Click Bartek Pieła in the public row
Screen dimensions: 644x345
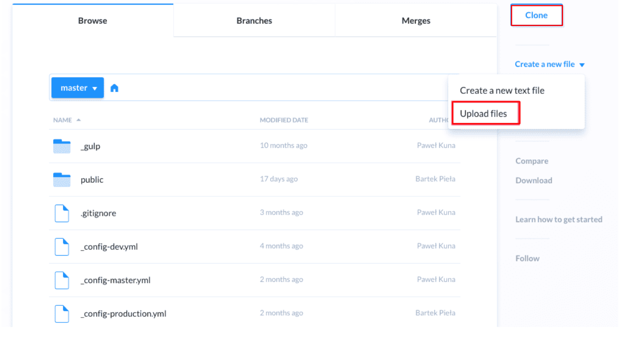[435, 179]
